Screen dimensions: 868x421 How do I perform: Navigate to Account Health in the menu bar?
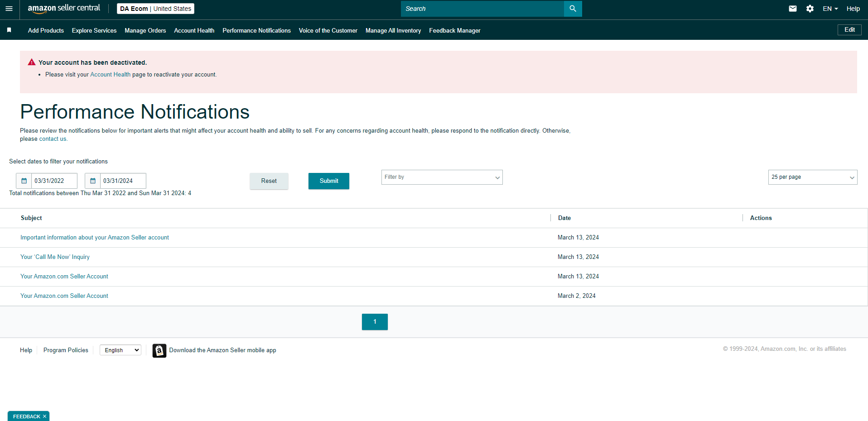coord(194,30)
